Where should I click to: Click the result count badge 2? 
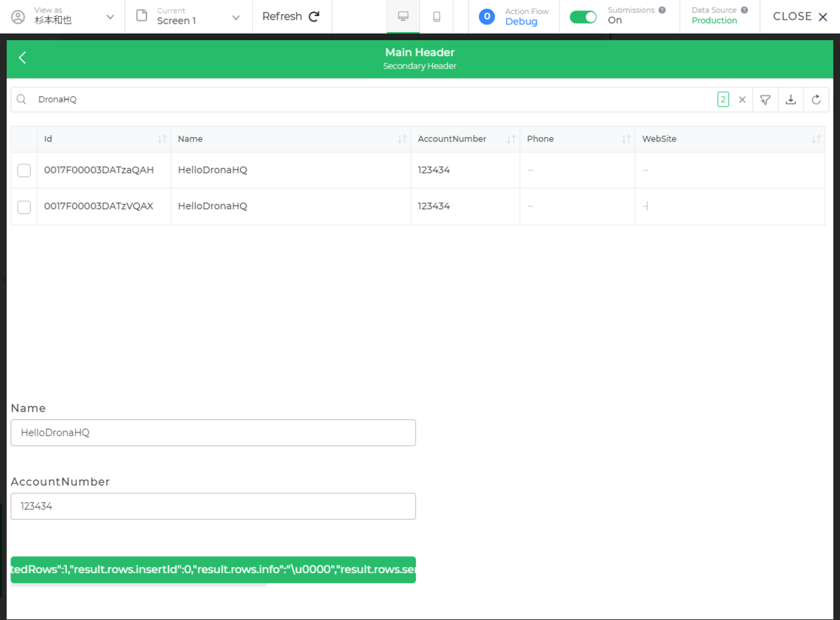coord(723,99)
